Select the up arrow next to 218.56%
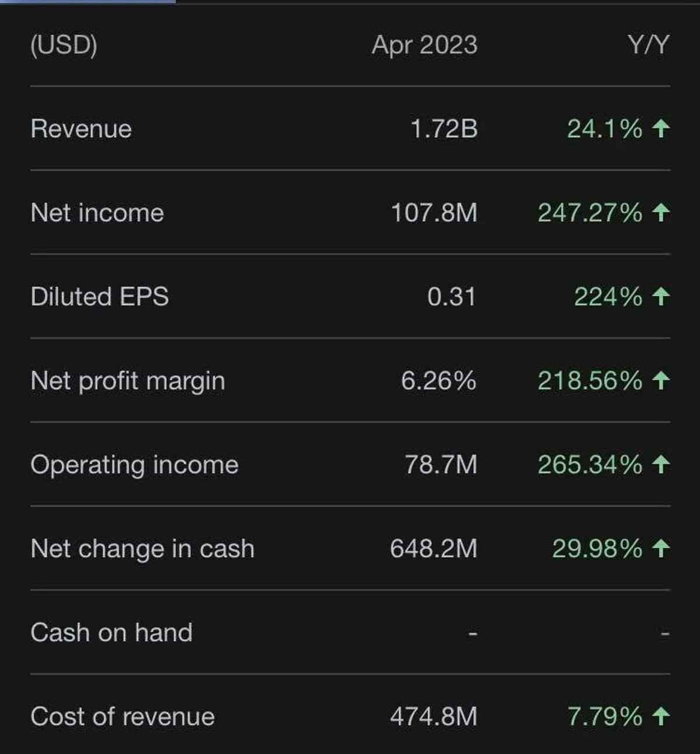Screen dimensions: 700x754 (660, 380)
